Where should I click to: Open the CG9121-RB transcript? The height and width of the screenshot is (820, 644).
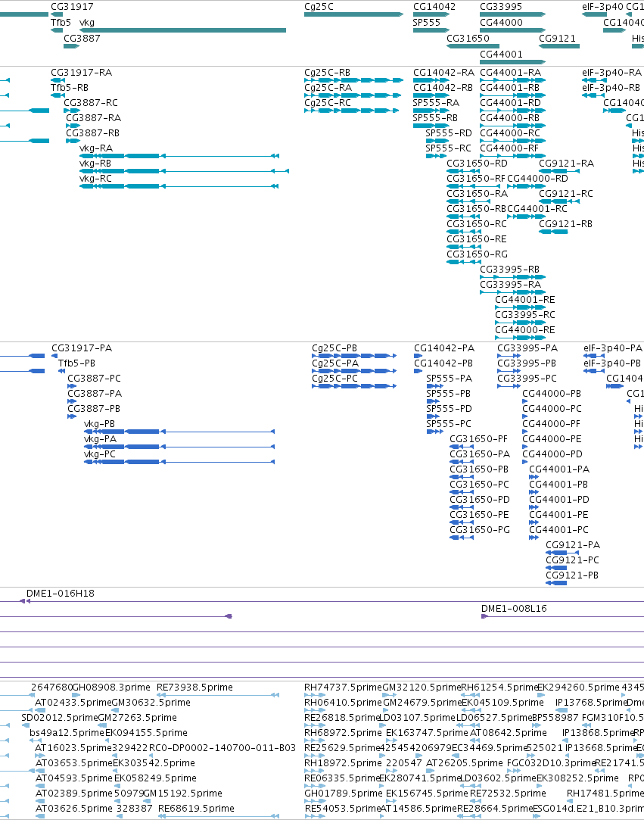(x=553, y=232)
